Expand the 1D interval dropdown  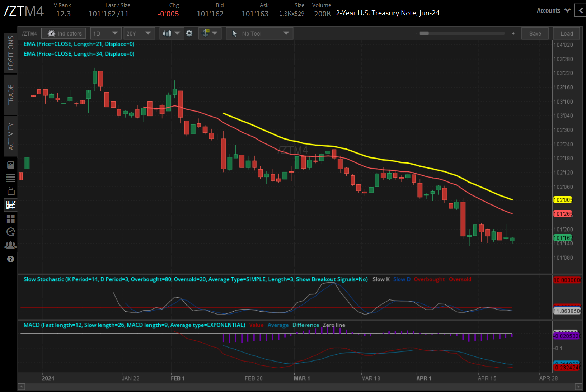[x=106, y=33]
